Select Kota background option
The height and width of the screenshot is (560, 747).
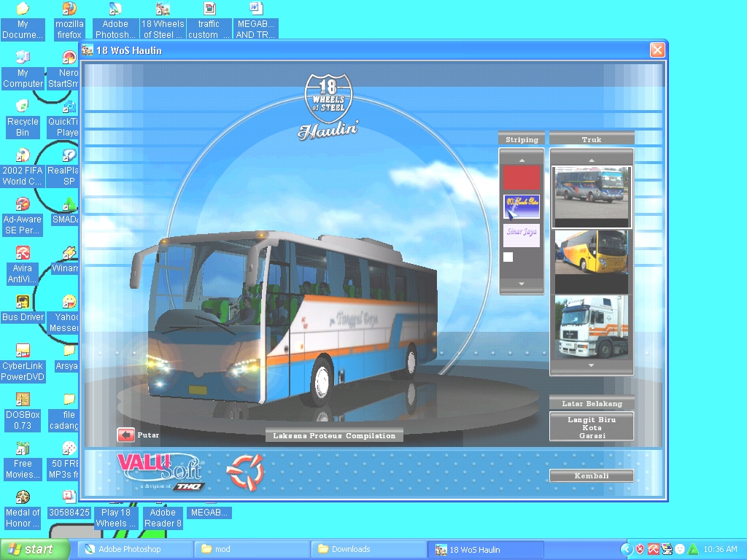592,427
